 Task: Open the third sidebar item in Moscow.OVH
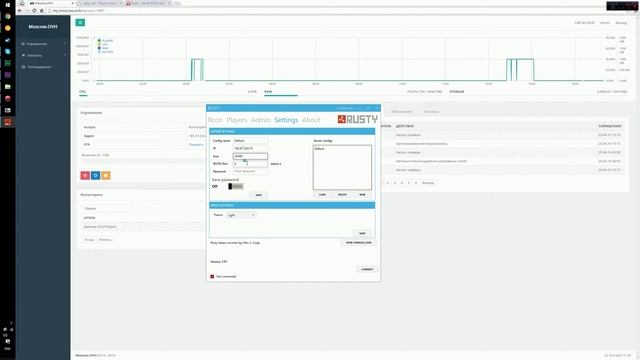(x=43, y=67)
